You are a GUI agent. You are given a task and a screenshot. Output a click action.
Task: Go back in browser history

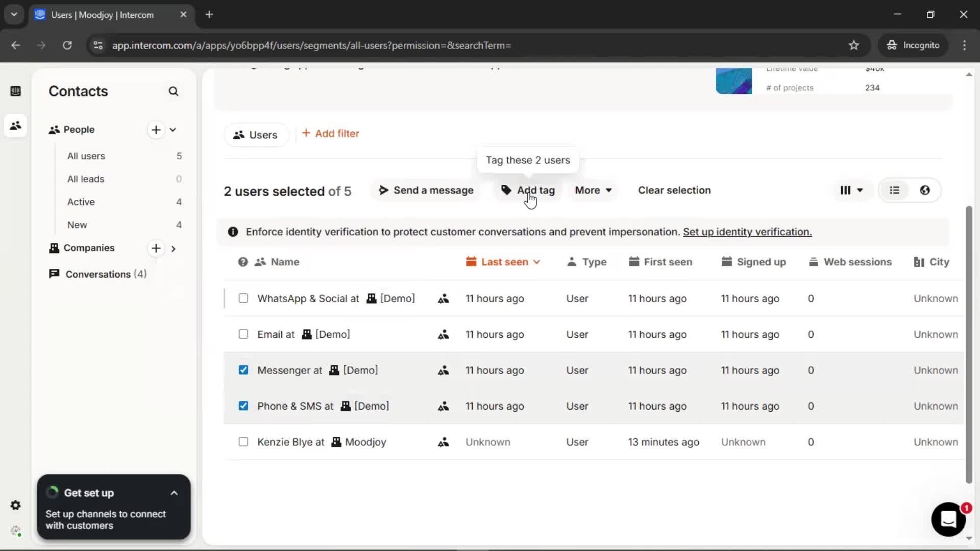point(16,45)
